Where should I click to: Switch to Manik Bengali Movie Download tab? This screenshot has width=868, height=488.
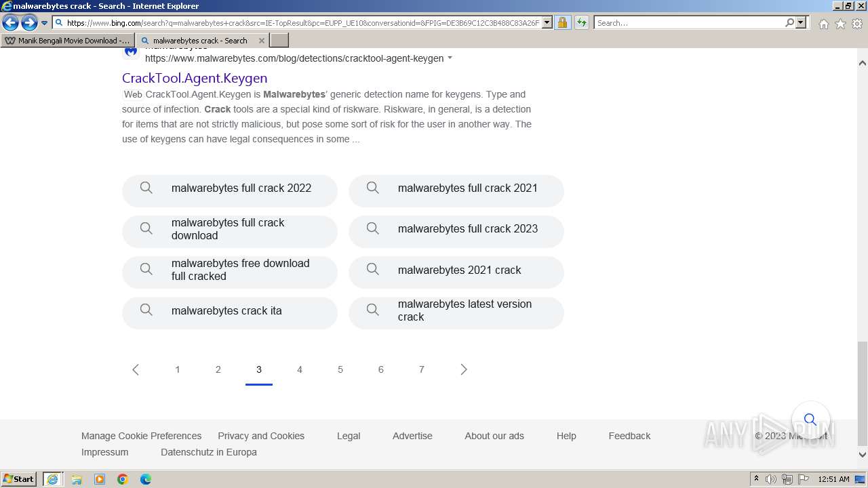[66, 41]
